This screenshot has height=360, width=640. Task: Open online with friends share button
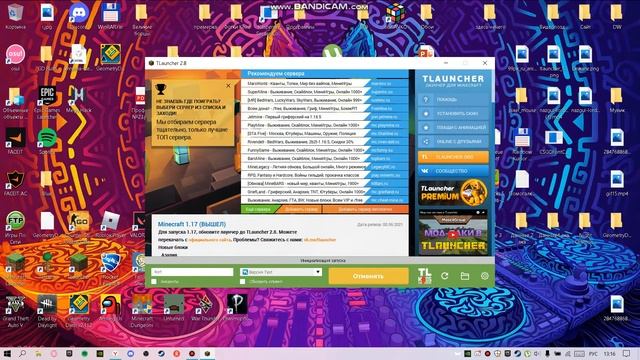tap(453, 142)
